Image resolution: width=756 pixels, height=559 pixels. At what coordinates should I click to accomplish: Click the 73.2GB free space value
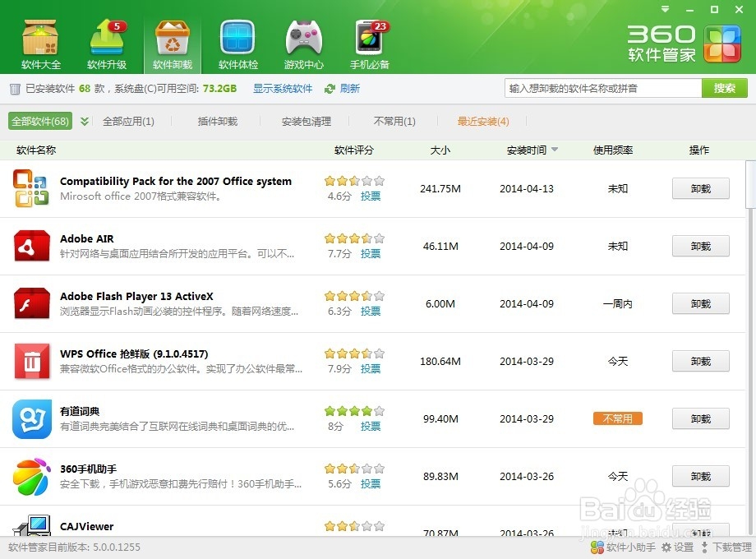(219, 89)
